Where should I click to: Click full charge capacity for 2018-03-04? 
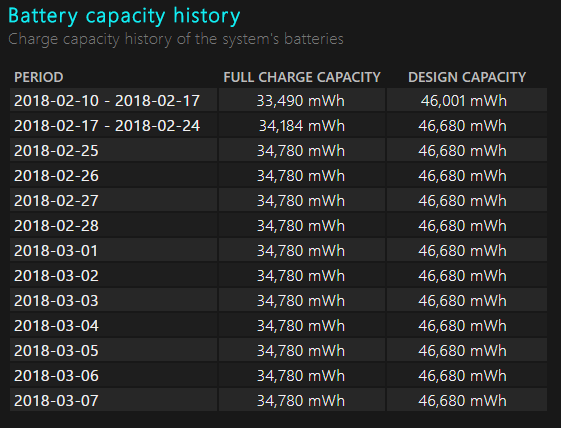(x=302, y=325)
